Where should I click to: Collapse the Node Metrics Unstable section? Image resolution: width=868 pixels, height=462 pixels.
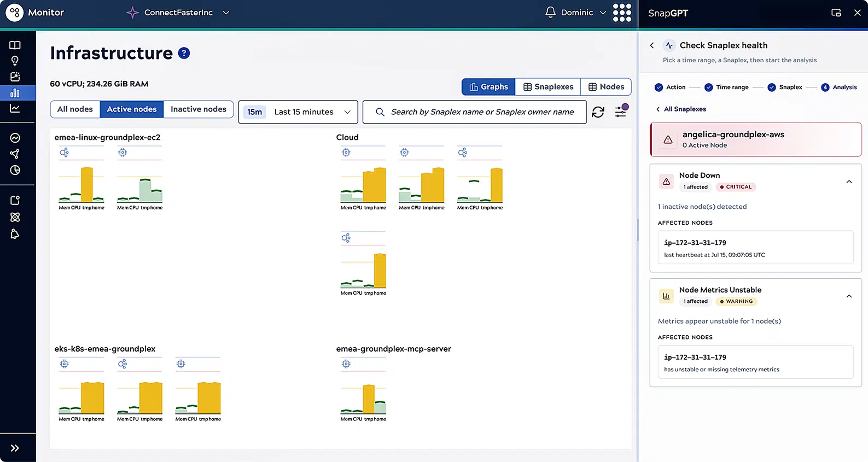click(x=849, y=296)
